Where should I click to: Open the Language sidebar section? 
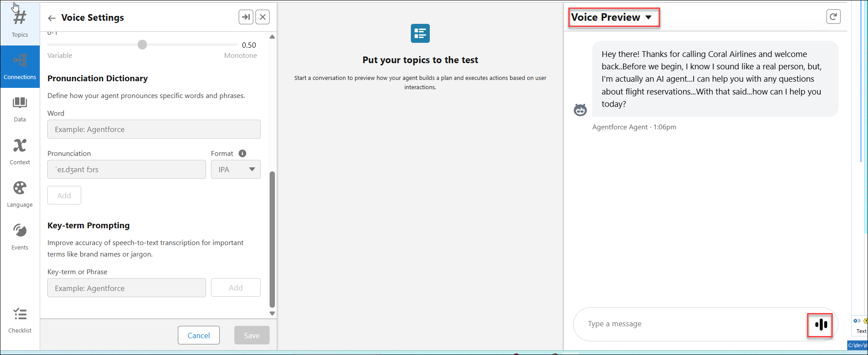click(20, 195)
